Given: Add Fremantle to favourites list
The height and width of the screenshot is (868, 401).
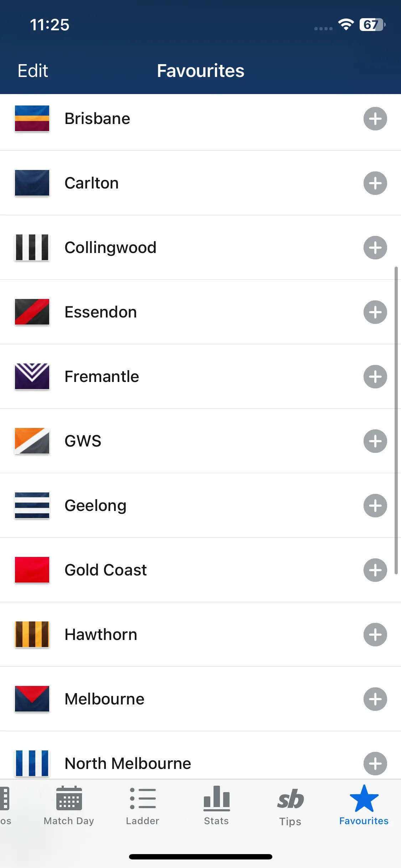Looking at the screenshot, I should (x=375, y=377).
